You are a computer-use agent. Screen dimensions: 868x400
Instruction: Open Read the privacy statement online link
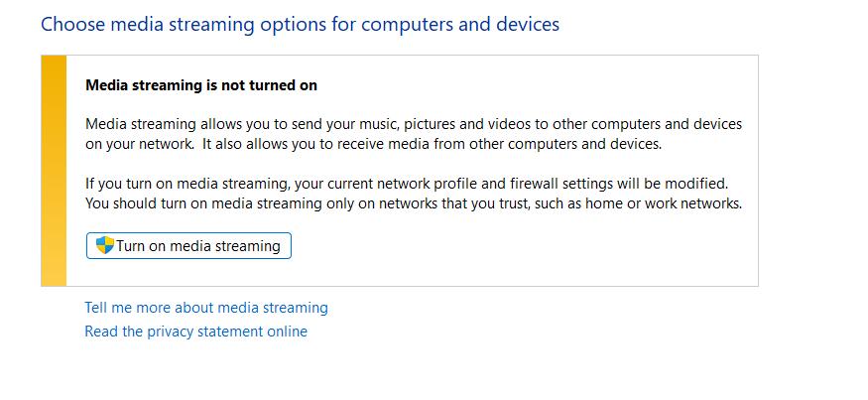click(x=195, y=332)
